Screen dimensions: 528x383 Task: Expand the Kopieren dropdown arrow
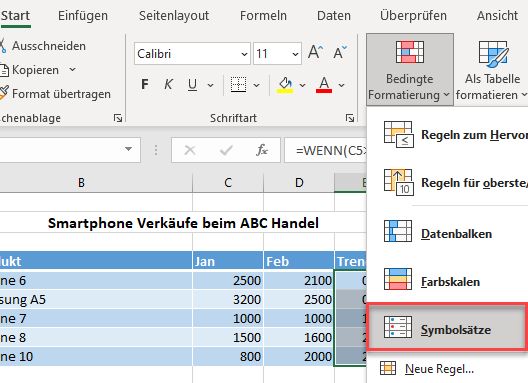click(x=72, y=70)
